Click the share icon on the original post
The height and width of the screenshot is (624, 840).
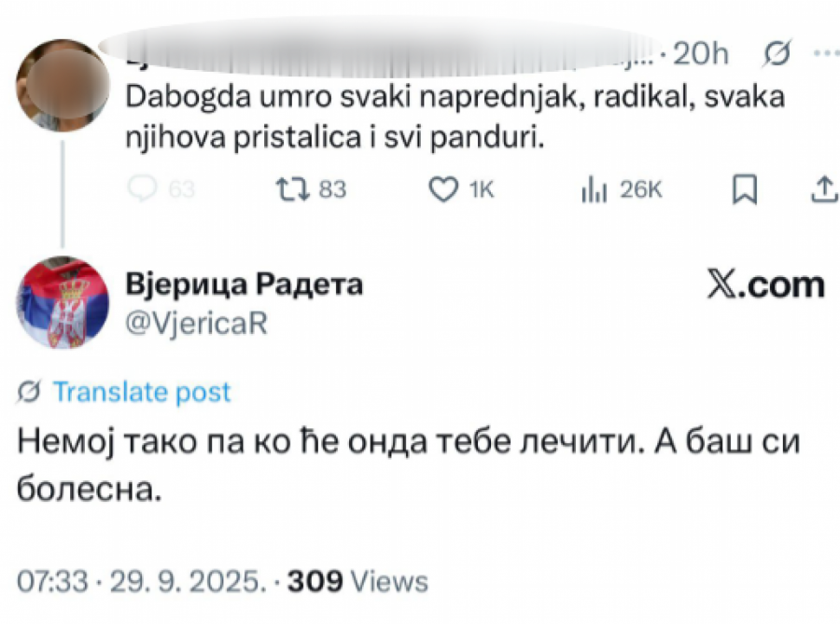coord(821,189)
